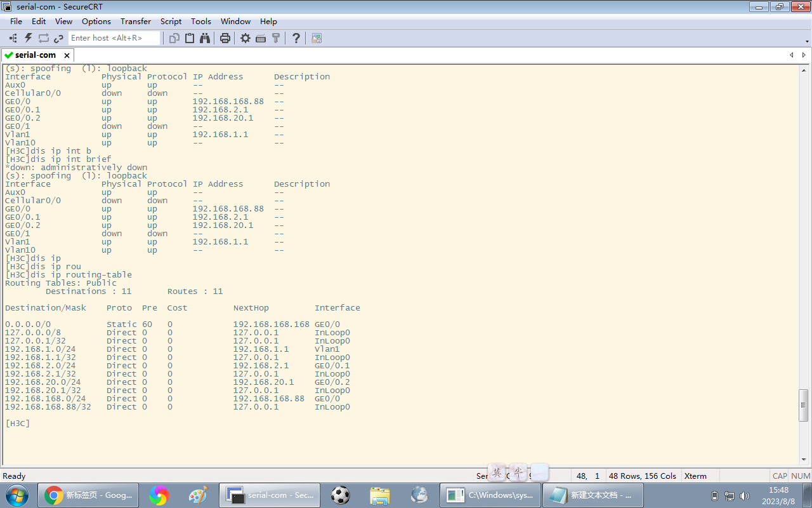Click the serial-com SecureCRT taskbar button
Image resolution: width=812 pixels, height=508 pixels.
[270, 495]
